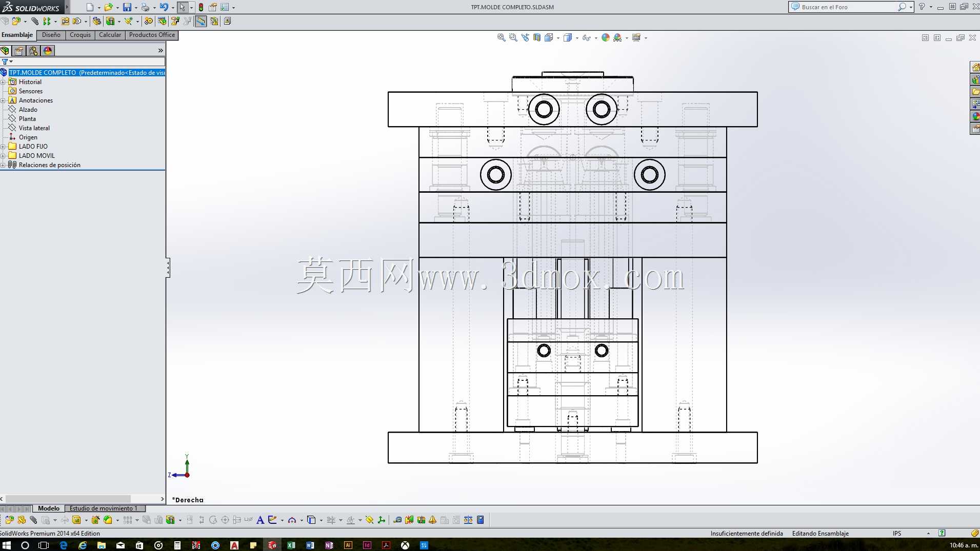Expand the Anotaciones tree node
The image size is (980, 551).
click(3, 100)
